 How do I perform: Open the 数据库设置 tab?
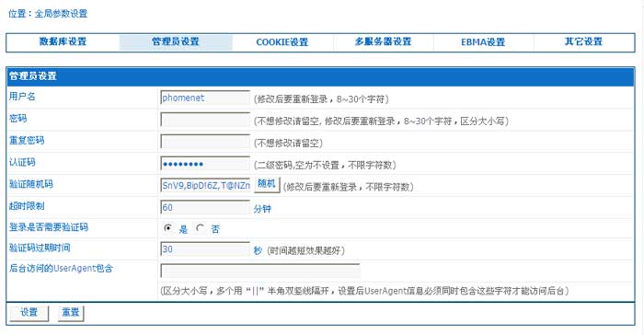pyautogui.click(x=63, y=42)
